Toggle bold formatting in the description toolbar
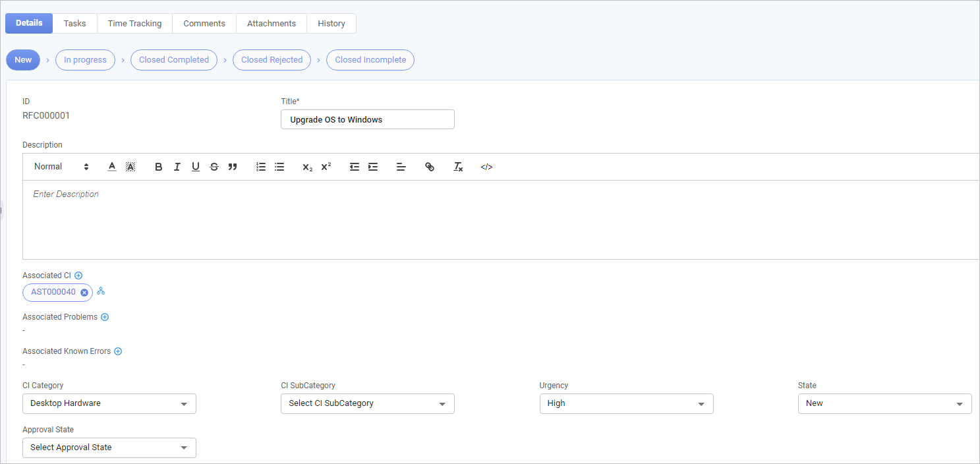This screenshot has height=464, width=980. coord(158,167)
